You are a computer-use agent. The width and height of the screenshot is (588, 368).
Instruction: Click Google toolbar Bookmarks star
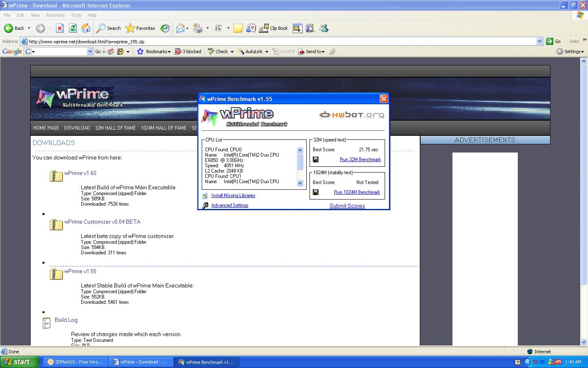140,52
